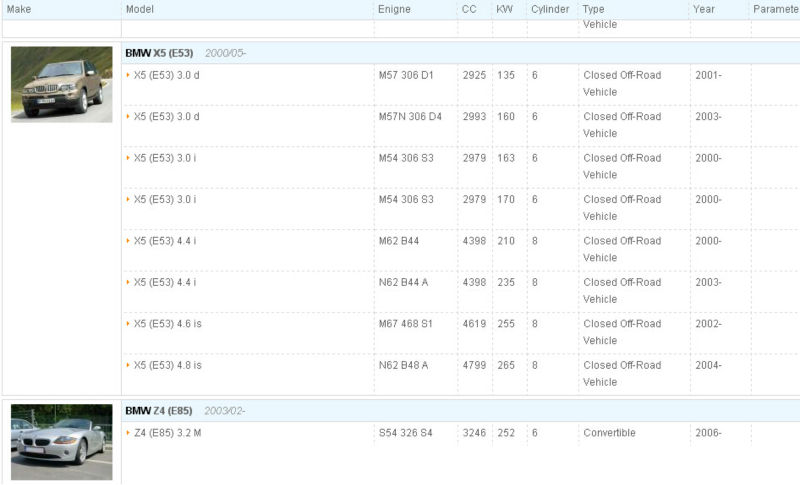Open the silver BMW Z4 car photo
The height and width of the screenshot is (485, 800).
62,442
